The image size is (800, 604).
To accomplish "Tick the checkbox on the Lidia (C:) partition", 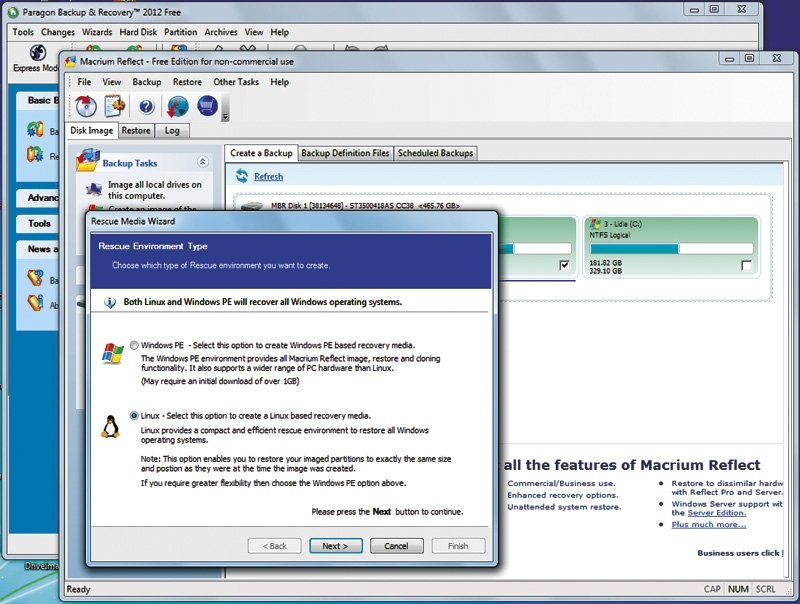I will pos(746,265).
